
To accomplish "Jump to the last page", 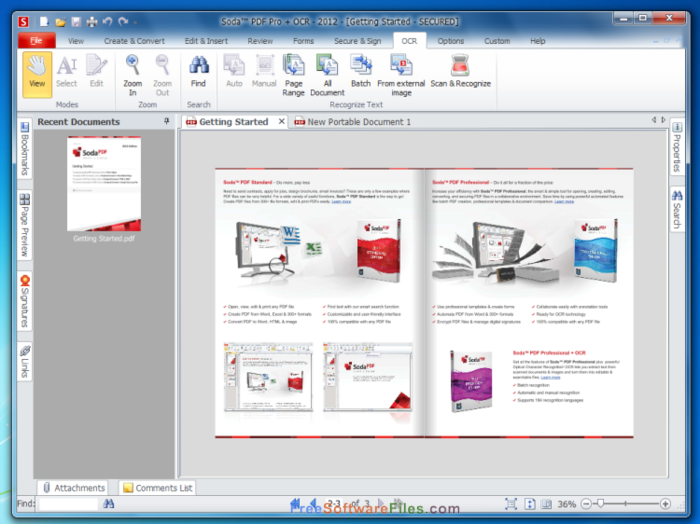I will (x=398, y=503).
